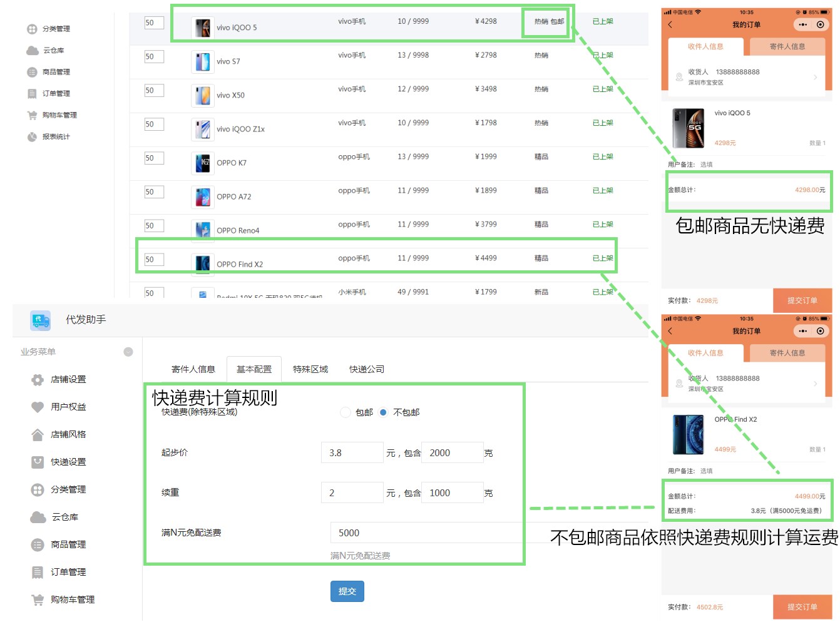Click the 店铺风格 house icon

pyautogui.click(x=38, y=435)
